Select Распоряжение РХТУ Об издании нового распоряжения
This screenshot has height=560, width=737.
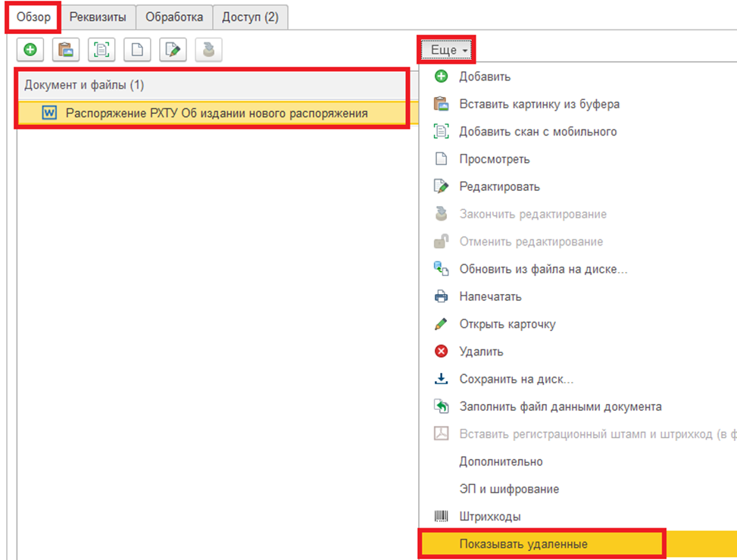pos(217,113)
